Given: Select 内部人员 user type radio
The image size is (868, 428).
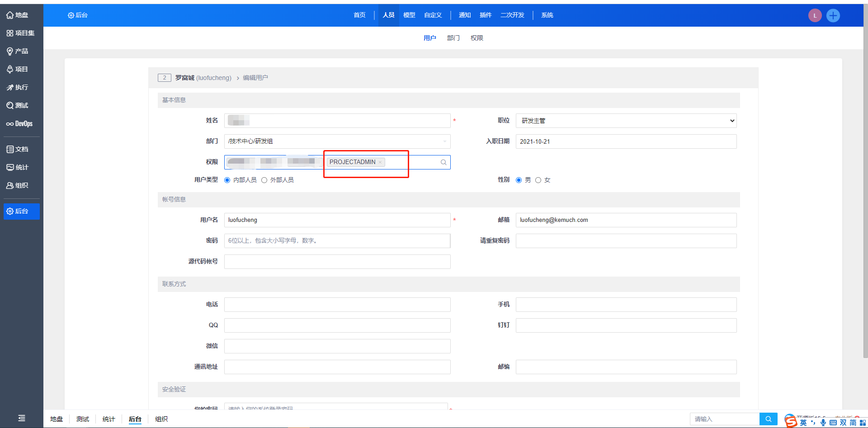Looking at the screenshot, I should (227, 180).
